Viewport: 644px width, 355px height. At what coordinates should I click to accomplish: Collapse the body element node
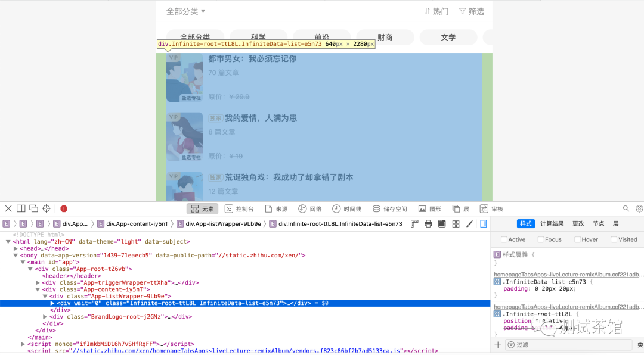pos(16,256)
